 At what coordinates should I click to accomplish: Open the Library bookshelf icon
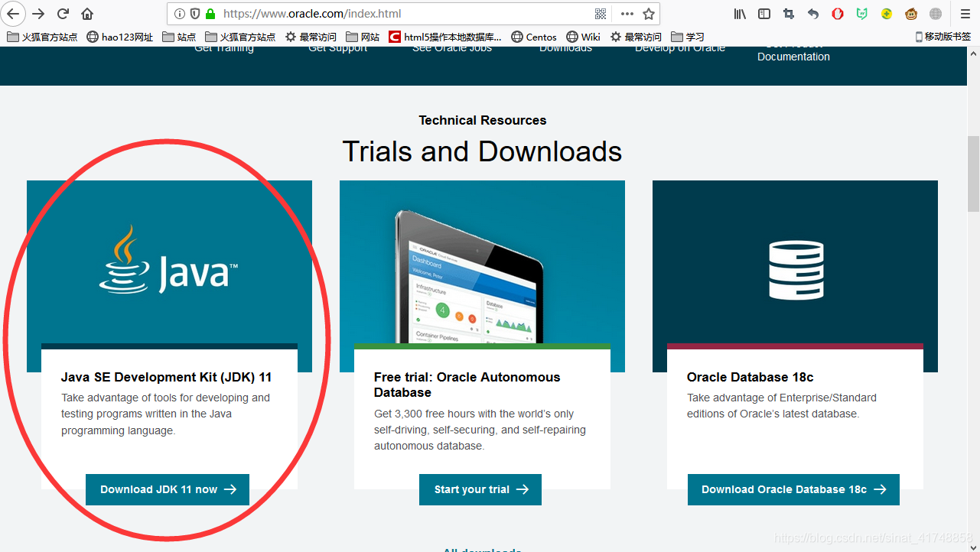click(740, 14)
